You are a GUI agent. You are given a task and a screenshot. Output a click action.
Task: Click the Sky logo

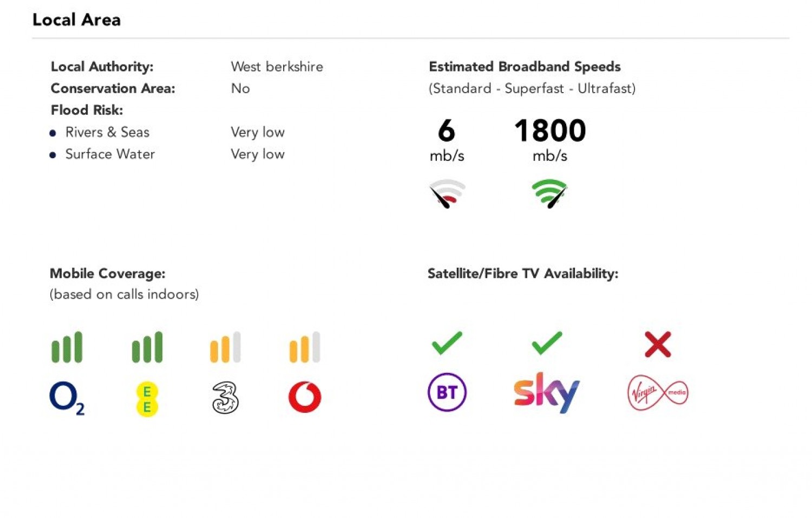[546, 392]
